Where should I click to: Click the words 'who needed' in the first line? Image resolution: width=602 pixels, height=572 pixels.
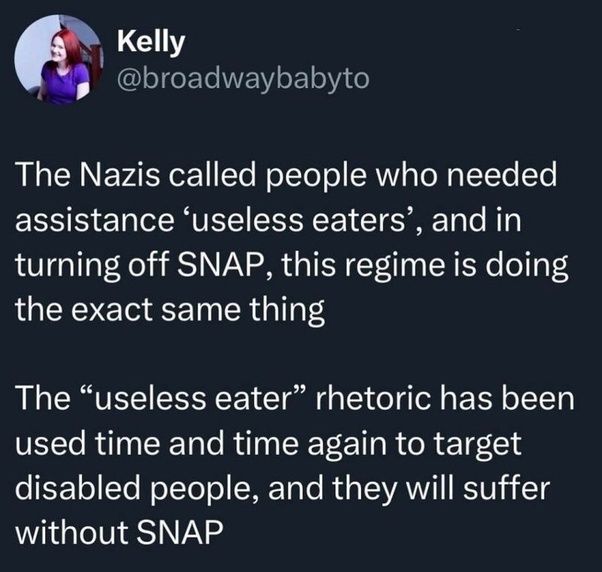(466, 175)
